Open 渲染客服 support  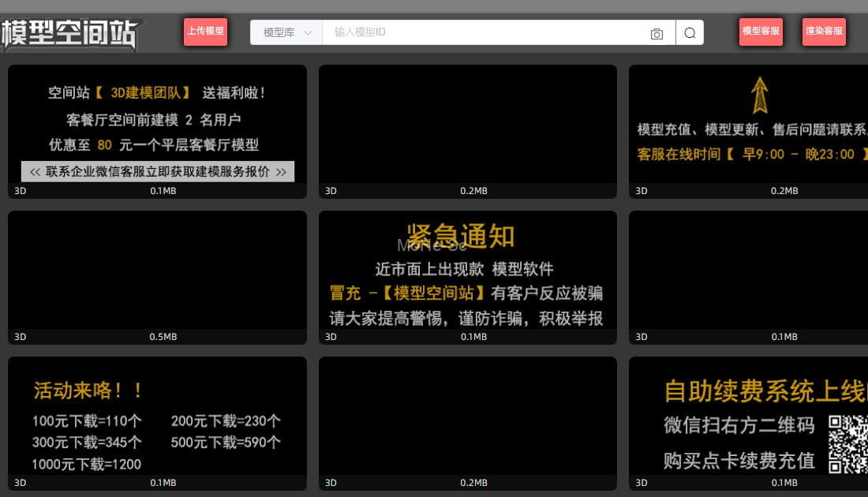[x=824, y=32]
